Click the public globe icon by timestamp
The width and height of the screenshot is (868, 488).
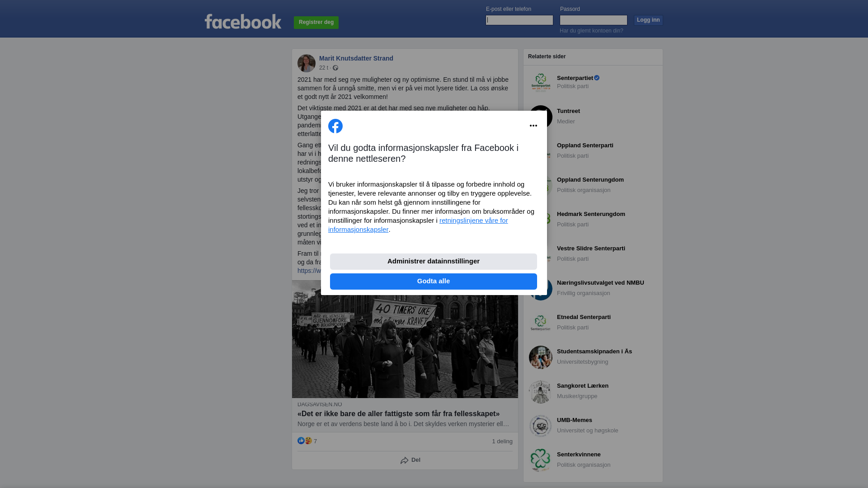coord(335,68)
